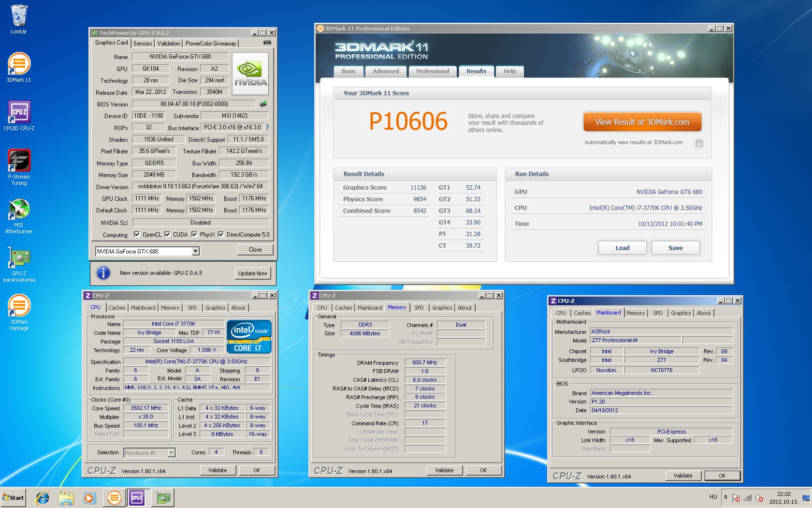Open the Help tab in 3DMark 11
The height and width of the screenshot is (508, 812).
point(509,72)
